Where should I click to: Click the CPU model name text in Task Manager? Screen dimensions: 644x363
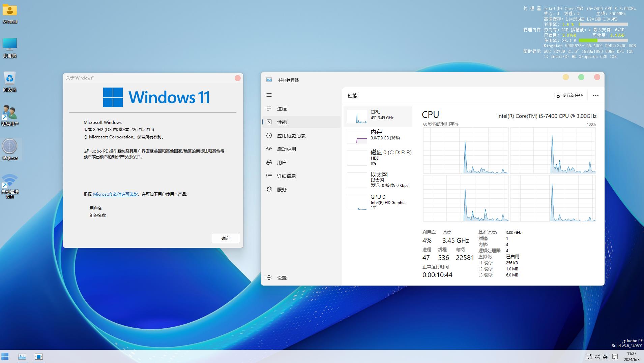[547, 116]
